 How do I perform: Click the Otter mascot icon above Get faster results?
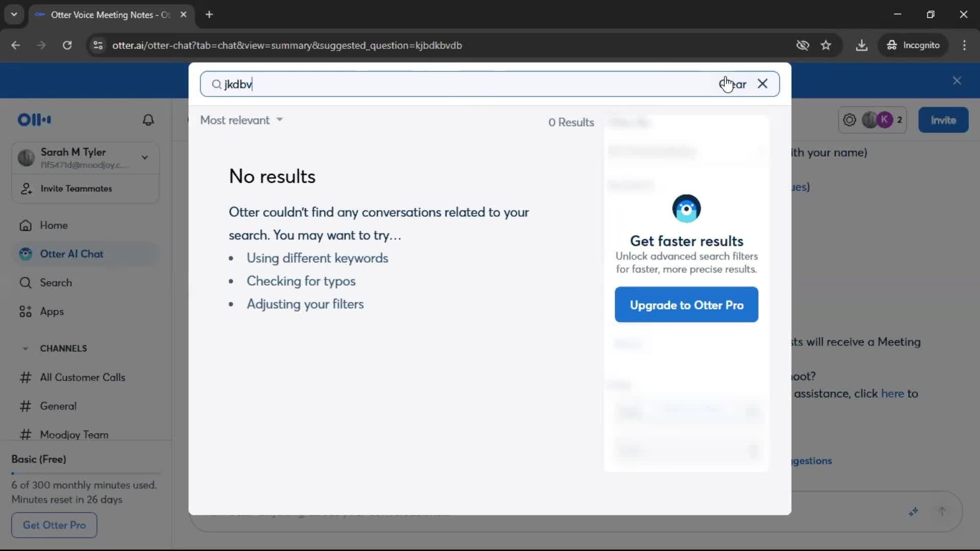[x=687, y=209]
